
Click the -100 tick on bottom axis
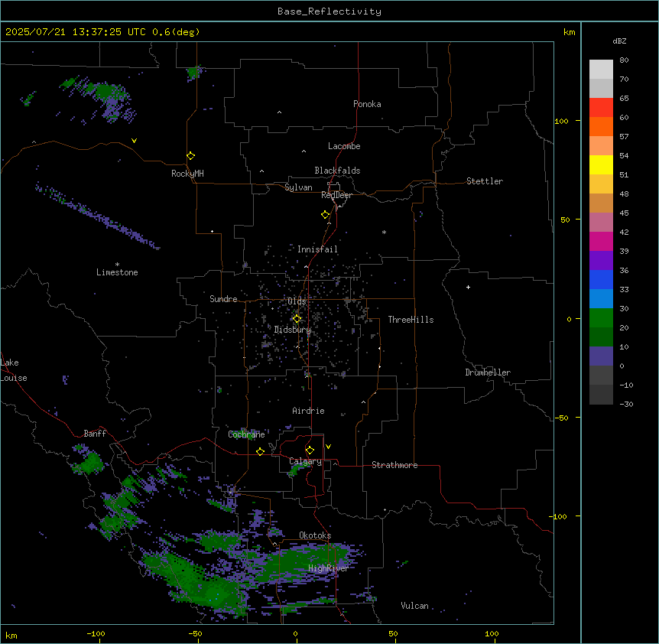96,633
